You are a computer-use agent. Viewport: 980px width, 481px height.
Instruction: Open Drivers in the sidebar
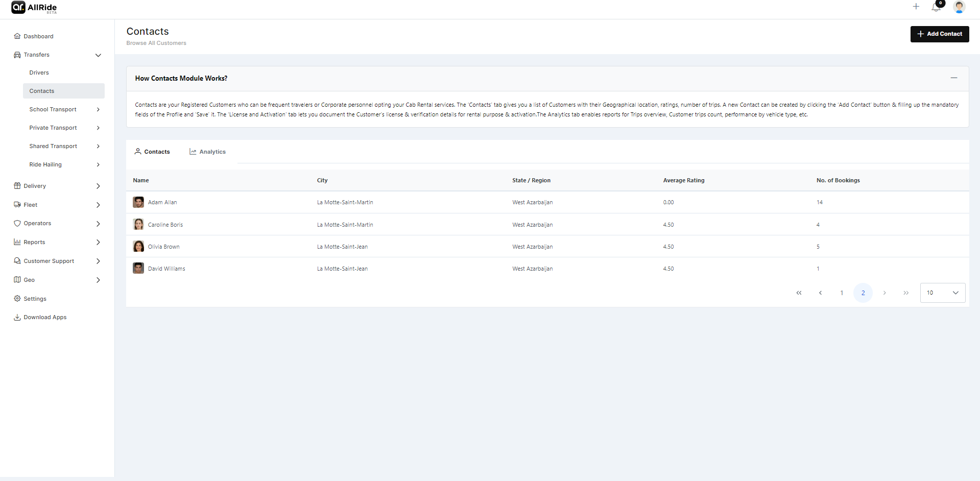point(39,73)
